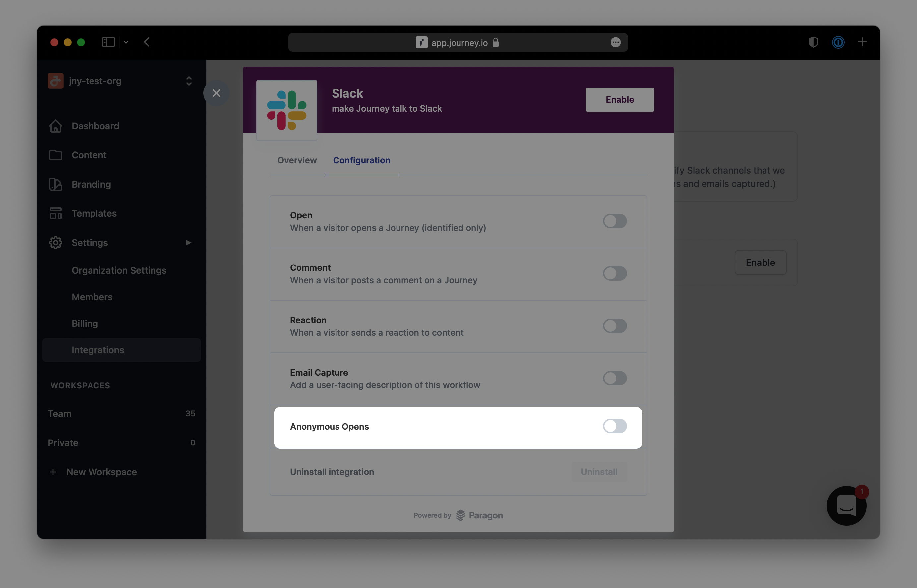This screenshot has width=917, height=588.
Task: Click the Templates navigation icon
Action: coord(55,212)
